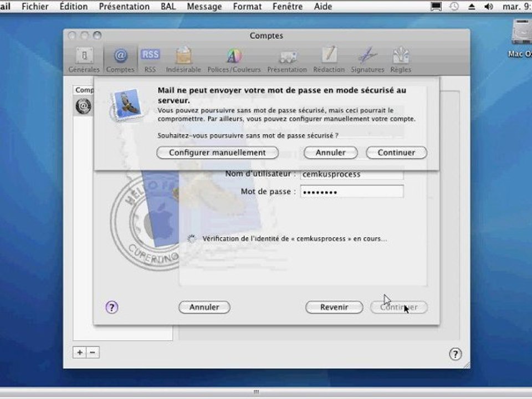Viewport: 532px width, 399px height.
Task: Open the volume control in the menu bar
Action: click(489, 7)
